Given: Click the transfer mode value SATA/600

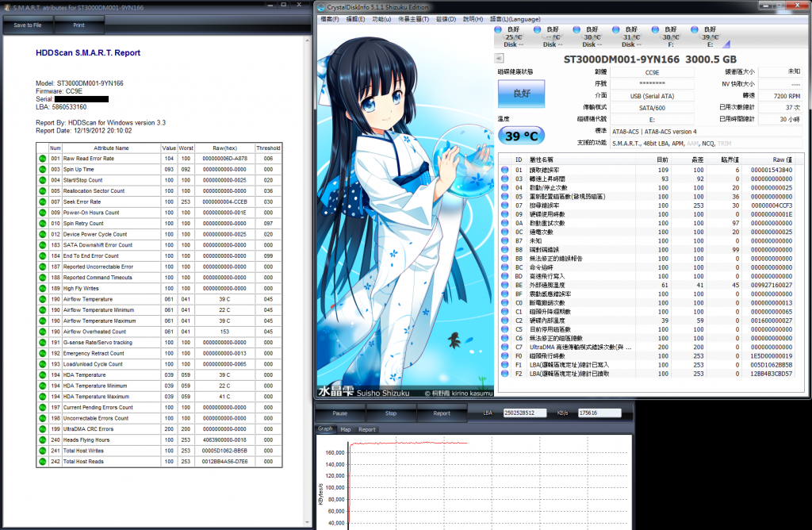Looking at the screenshot, I should (652, 108).
